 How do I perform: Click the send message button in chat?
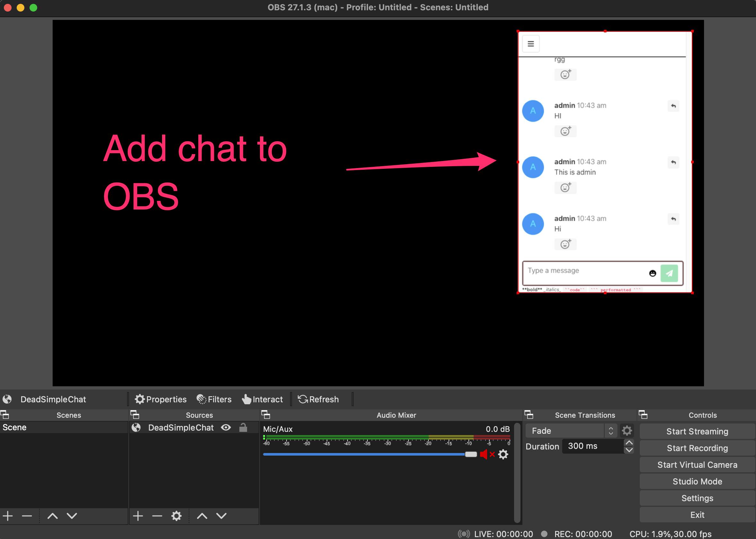[669, 272]
